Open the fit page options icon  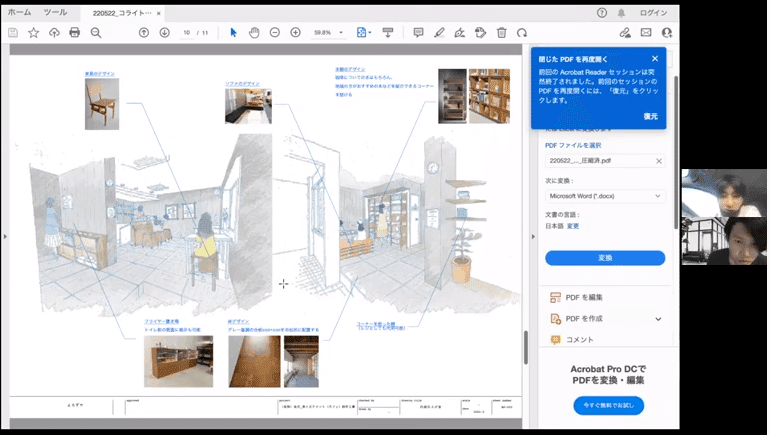363,33
